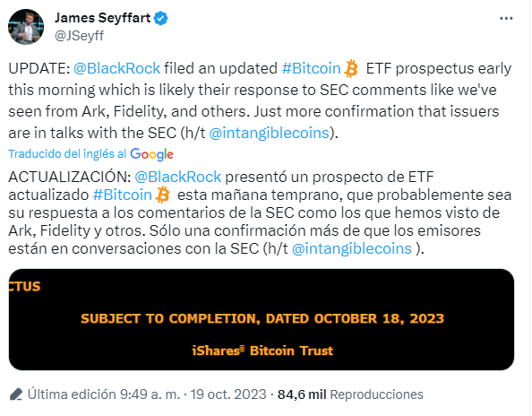Open @BlackRock mention in English text
Image resolution: width=532 pixels, height=416 pixels.
click(x=116, y=68)
